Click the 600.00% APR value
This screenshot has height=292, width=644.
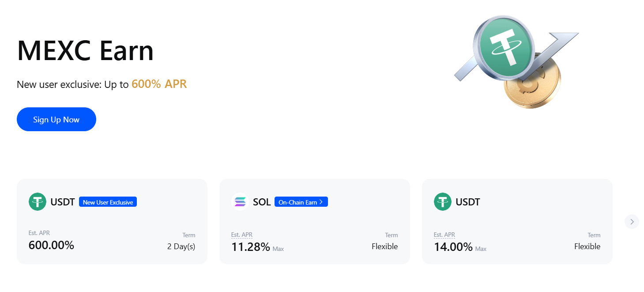click(x=51, y=245)
